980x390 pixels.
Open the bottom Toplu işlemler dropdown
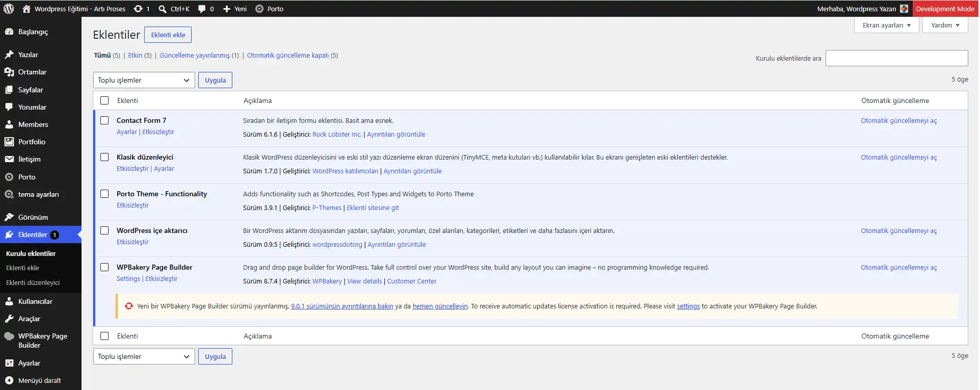(144, 356)
